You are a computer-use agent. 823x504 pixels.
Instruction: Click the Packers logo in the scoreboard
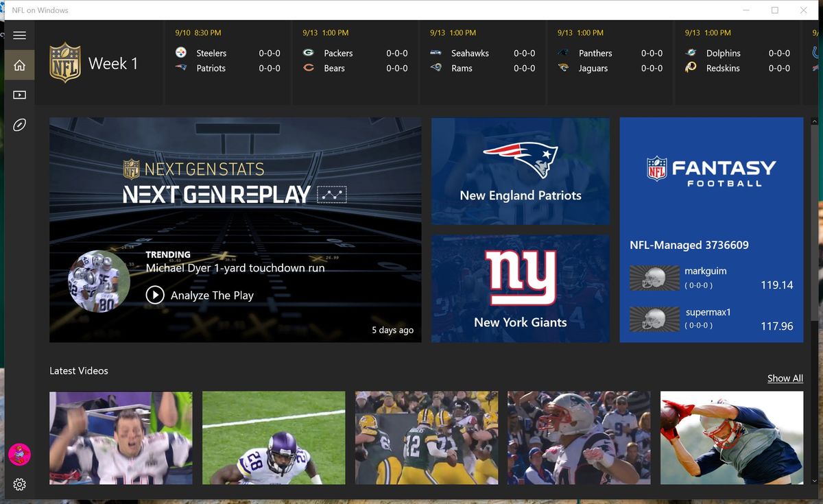(x=309, y=53)
